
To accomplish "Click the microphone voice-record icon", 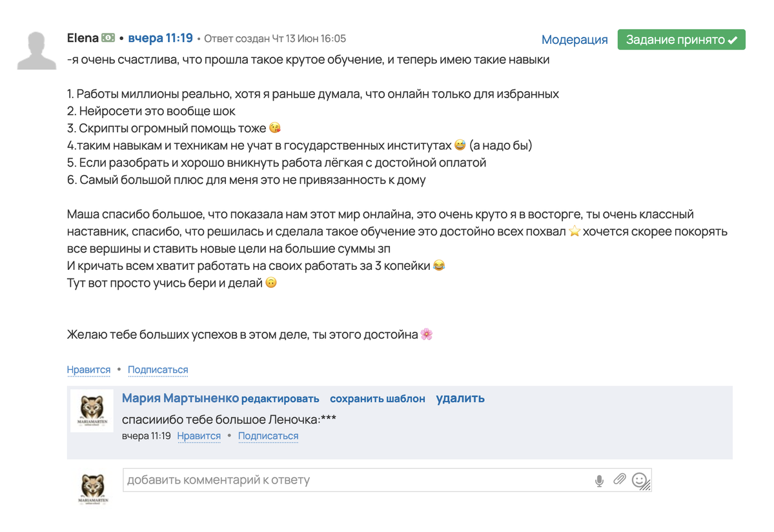I will point(599,480).
